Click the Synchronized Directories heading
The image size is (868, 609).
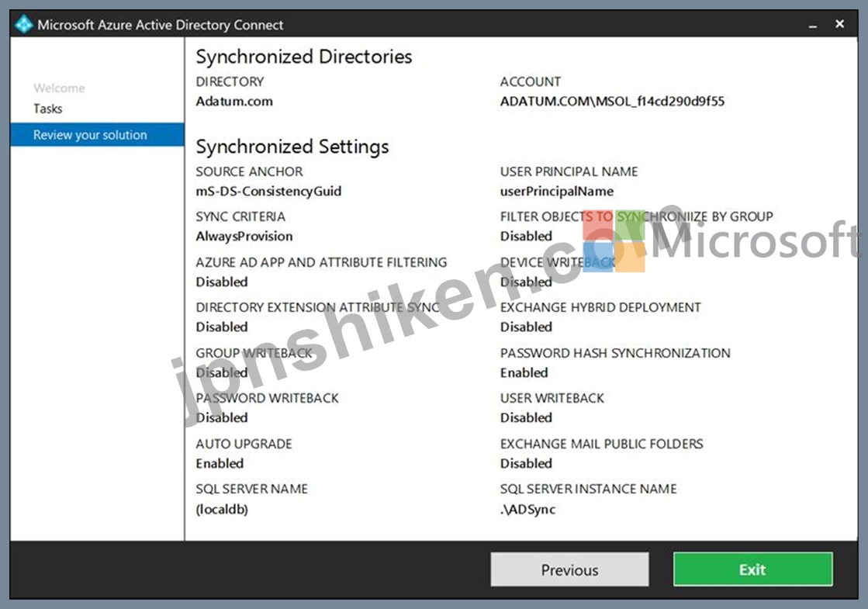coord(304,57)
